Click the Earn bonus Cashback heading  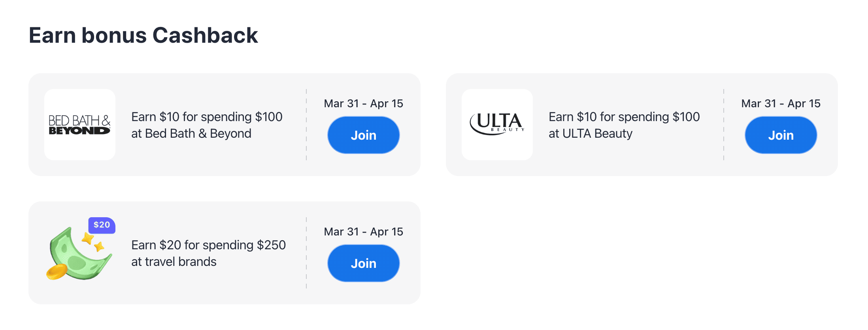(143, 35)
